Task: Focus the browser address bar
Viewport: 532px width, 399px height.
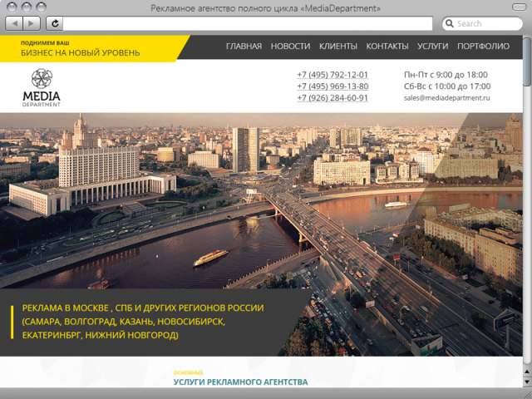Action: (248, 23)
